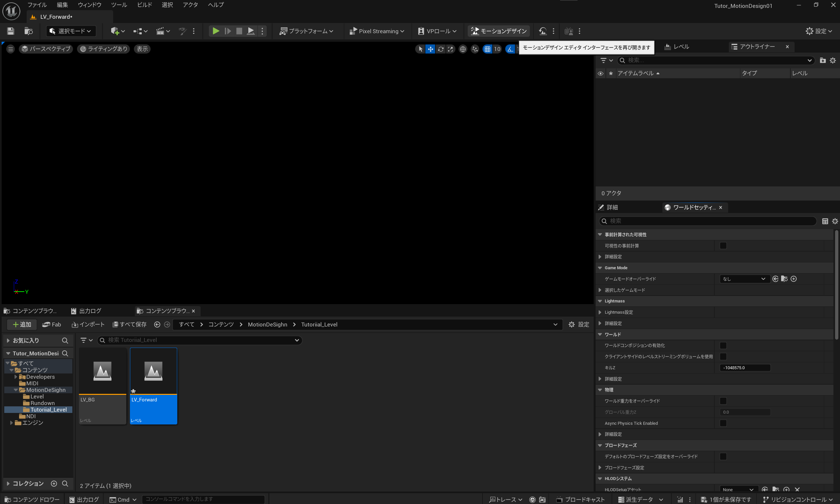Image resolution: width=840 pixels, height=504 pixels.
Task: Click the Fab button in content browser
Action: (52, 324)
